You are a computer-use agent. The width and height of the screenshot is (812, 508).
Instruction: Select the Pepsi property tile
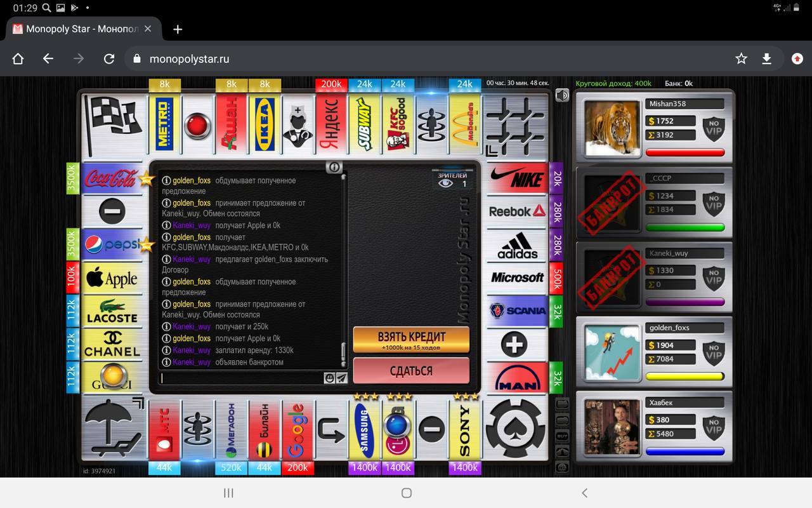point(114,244)
